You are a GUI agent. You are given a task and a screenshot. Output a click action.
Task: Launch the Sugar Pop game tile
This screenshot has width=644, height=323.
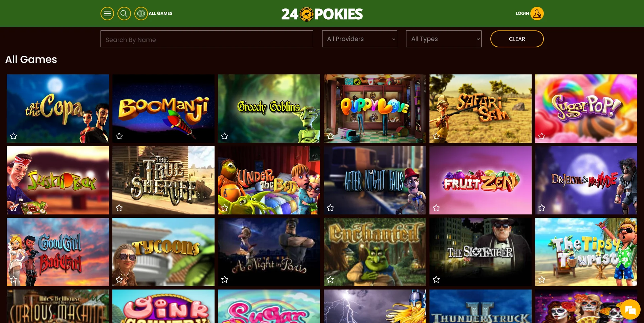click(586, 109)
